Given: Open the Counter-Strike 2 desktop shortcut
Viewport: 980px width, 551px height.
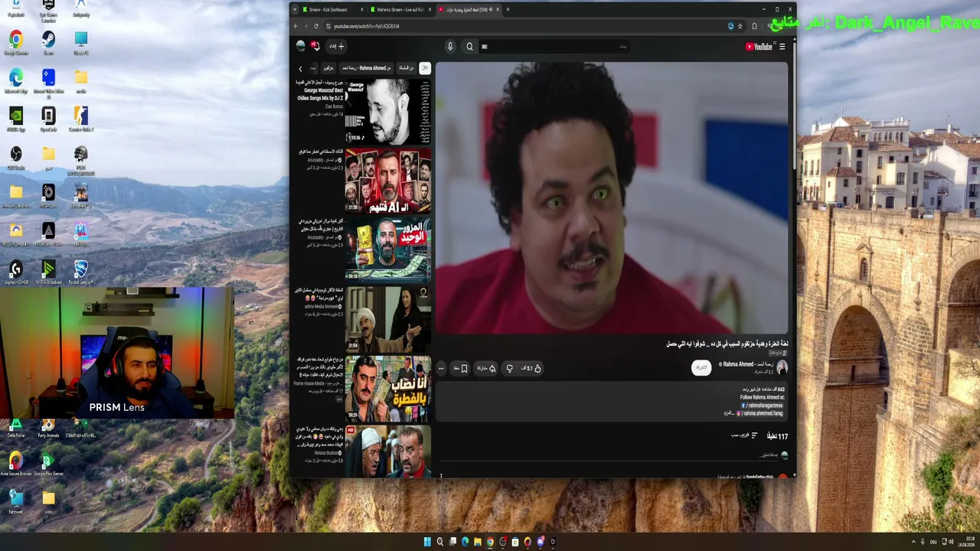Looking at the screenshot, I should pos(81,119).
